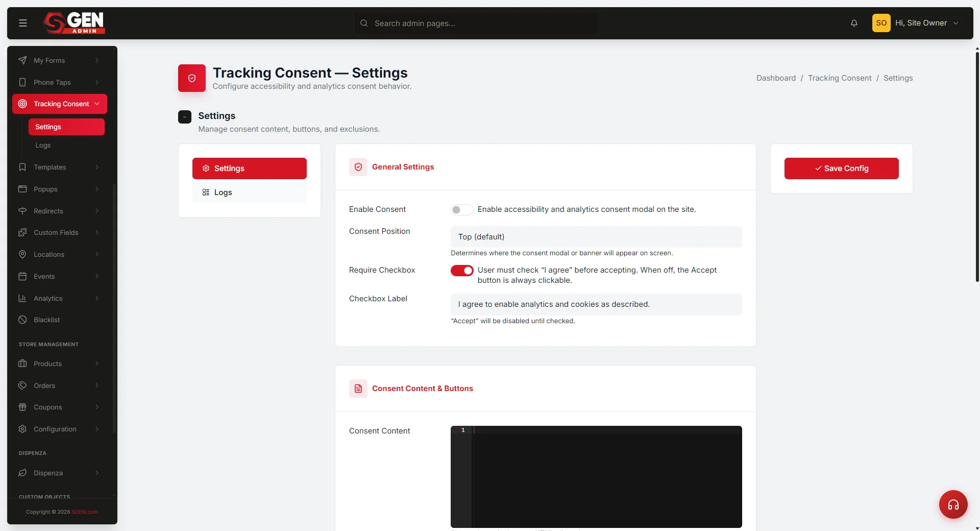The height and width of the screenshot is (531, 980).
Task: Open Logs under Tracking Consent sidebar
Action: pos(43,146)
